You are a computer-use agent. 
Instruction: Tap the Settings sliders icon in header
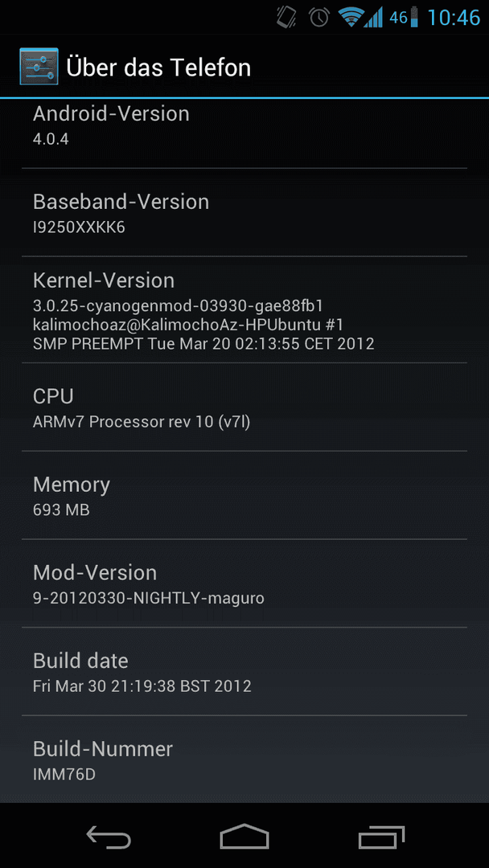(x=39, y=67)
